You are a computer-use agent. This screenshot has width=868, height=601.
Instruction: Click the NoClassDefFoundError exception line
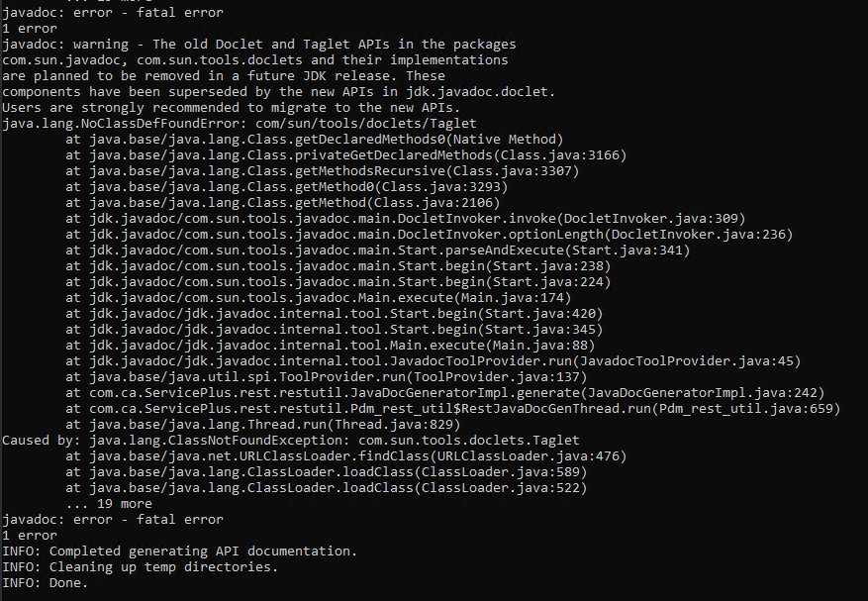[x=240, y=124]
